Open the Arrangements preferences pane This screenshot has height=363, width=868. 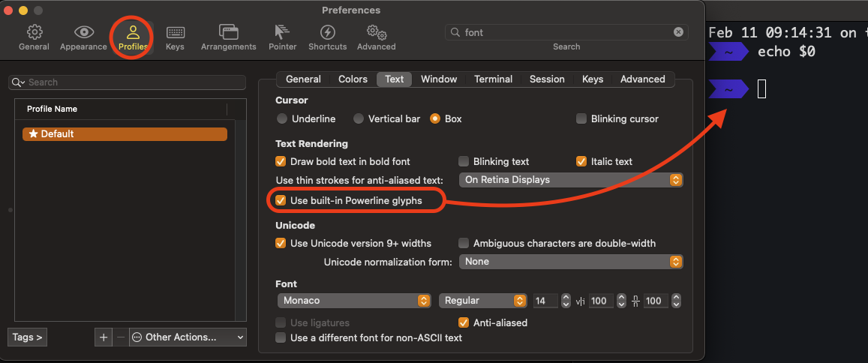point(228,37)
